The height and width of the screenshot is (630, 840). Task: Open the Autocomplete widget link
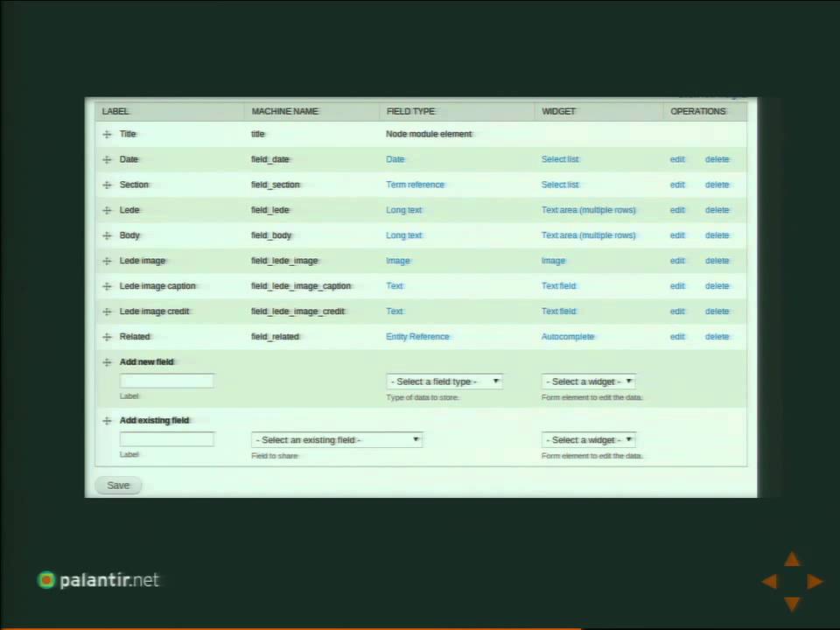pos(568,336)
